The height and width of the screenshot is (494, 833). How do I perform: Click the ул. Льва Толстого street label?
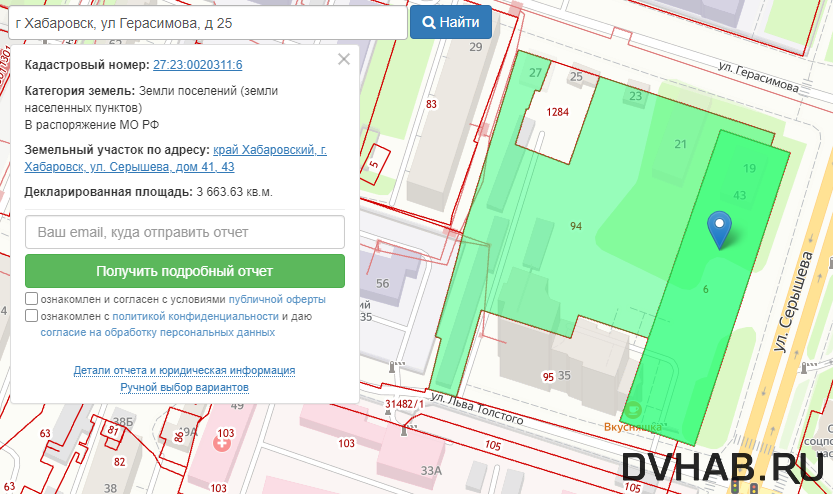click(477, 408)
